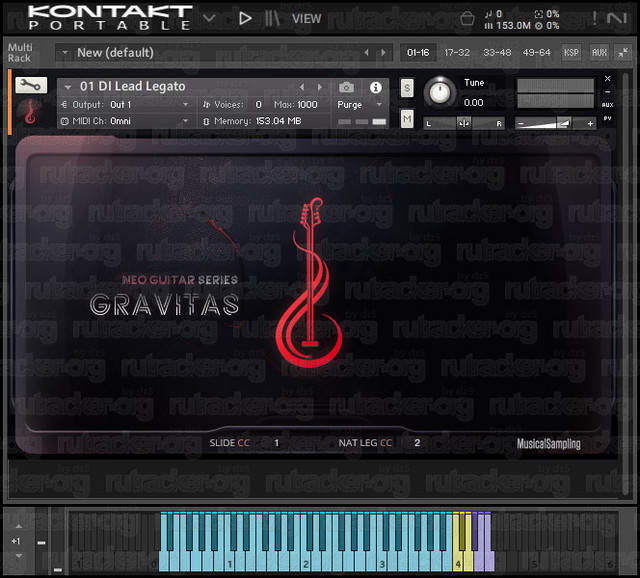
Task: Open the Purge menu
Action: [x=359, y=105]
